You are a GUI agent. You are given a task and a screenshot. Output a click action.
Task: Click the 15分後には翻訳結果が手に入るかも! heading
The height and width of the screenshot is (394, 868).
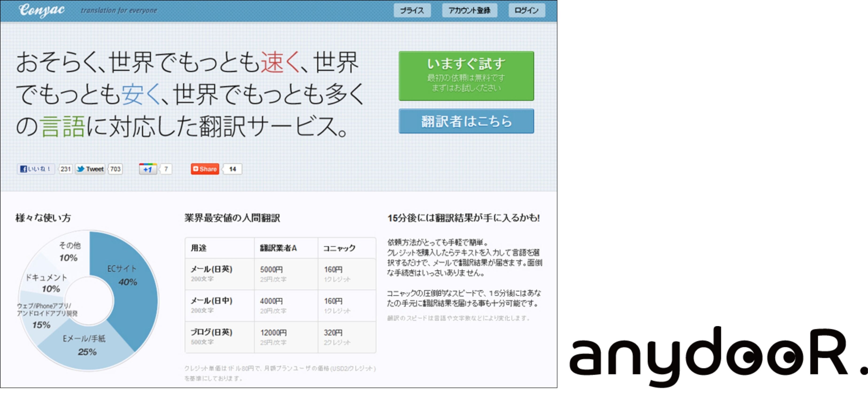[464, 218]
